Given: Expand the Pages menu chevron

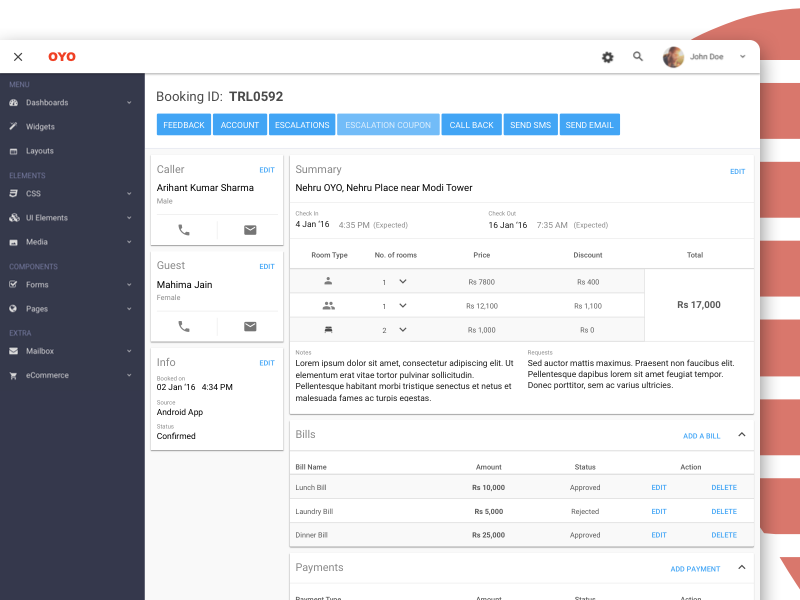Looking at the screenshot, I should pyautogui.click(x=129, y=309).
